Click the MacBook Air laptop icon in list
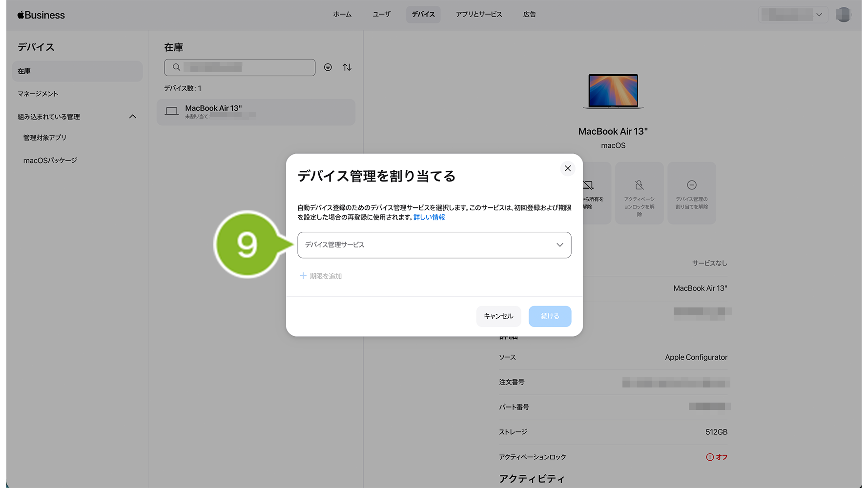 pyautogui.click(x=172, y=111)
